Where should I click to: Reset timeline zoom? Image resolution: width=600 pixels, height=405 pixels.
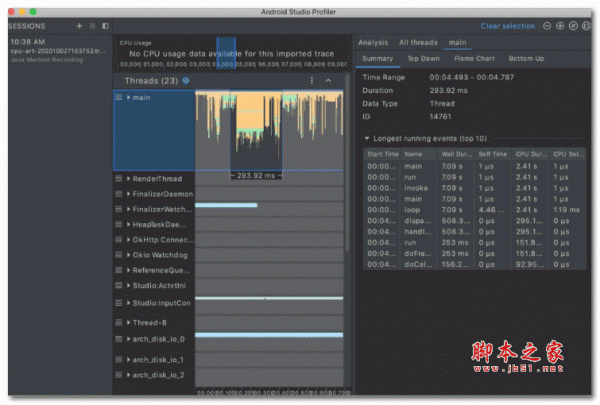(x=573, y=26)
